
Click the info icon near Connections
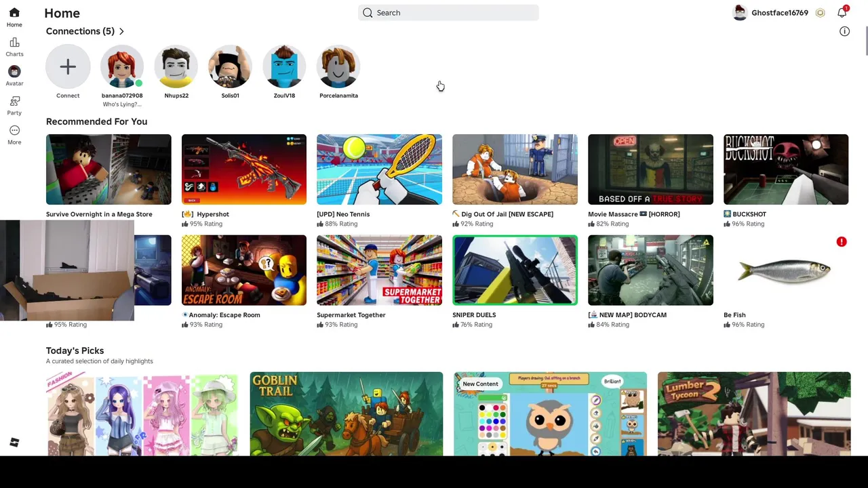point(844,31)
